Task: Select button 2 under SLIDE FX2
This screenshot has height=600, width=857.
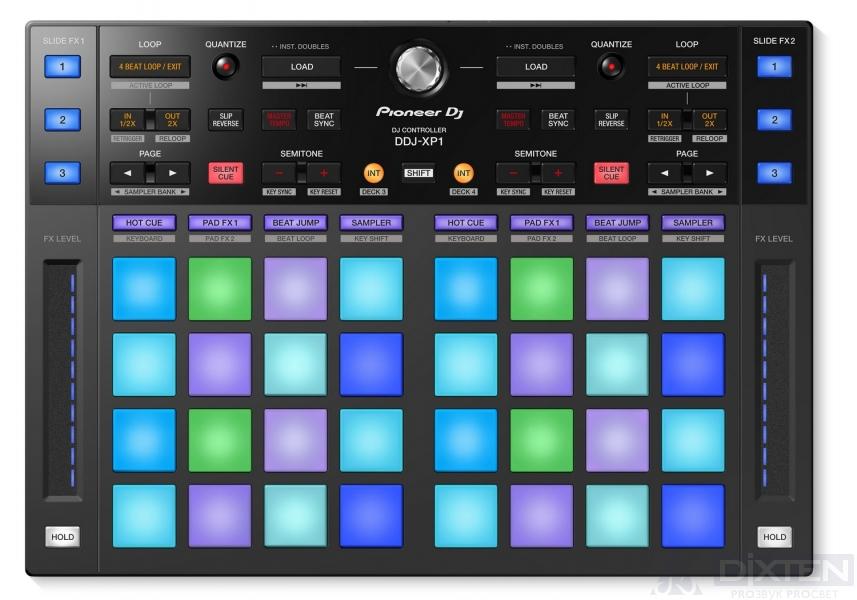Action: (774, 120)
